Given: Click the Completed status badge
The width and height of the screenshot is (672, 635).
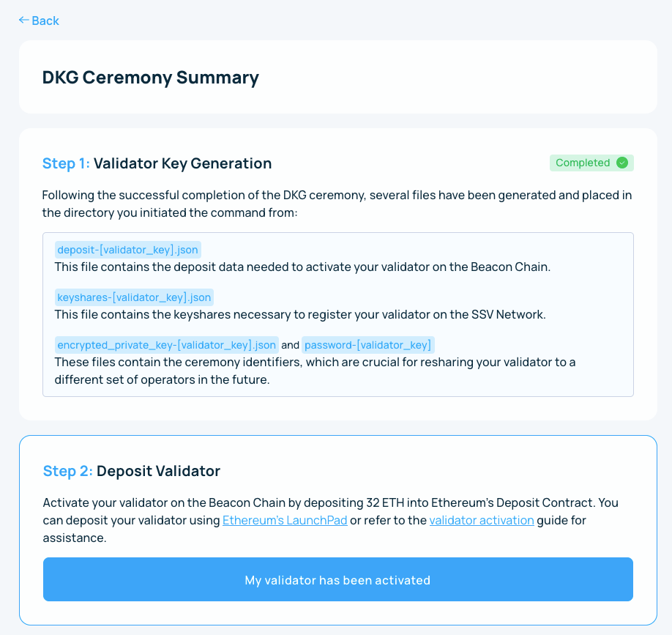Looking at the screenshot, I should click(591, 163).
